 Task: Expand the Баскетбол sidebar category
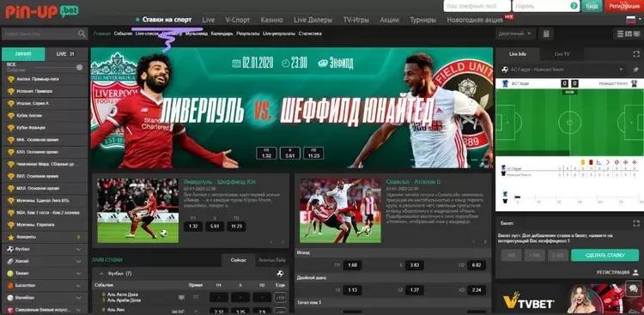click(x=78, y=286)
